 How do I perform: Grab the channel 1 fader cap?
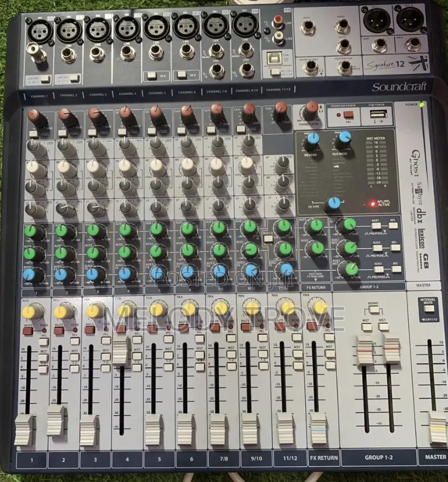pyautogui.click(x=24, y=430)
